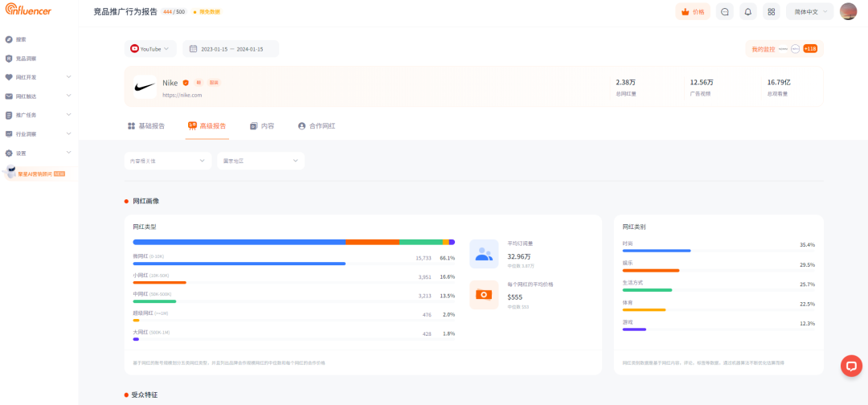Click the document icon beside 推广任务
Viewport: 868px width, 405px height.
point(9,115)
